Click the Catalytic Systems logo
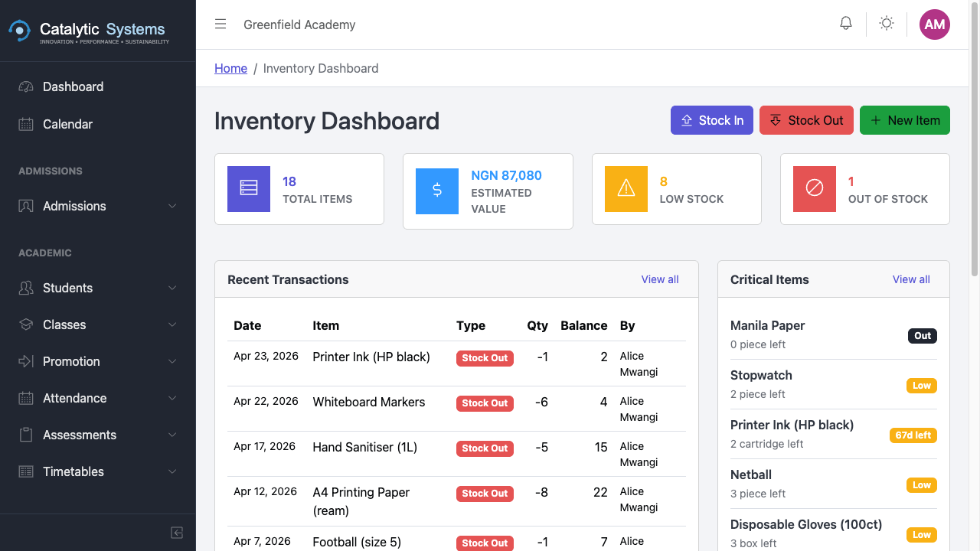 pyautogui.click(x=89, y=31)
